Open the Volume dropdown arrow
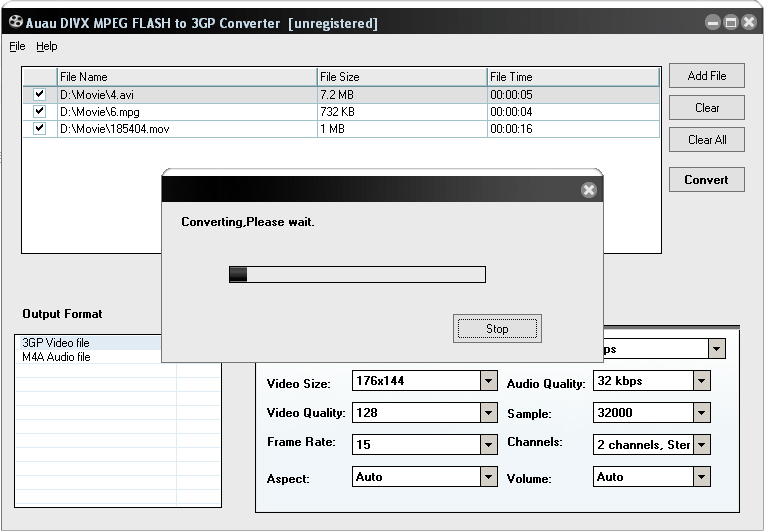 [x=702, y=477]
